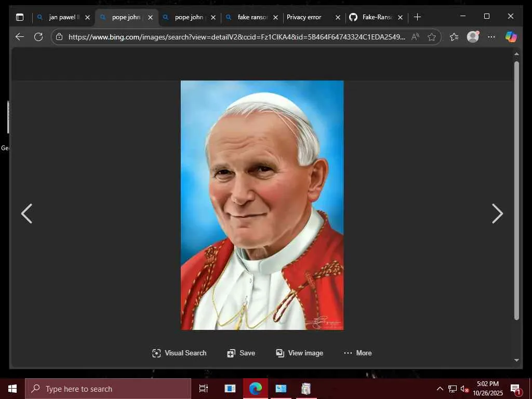The image size is (532, 399).
Task: Show hidden system tray icons
Action: click(x=440, y=389)
